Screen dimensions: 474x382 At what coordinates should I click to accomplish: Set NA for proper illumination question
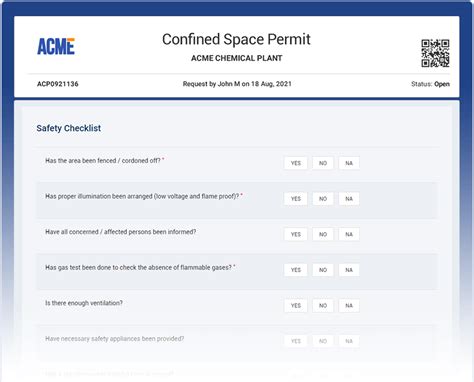(349, 199)
